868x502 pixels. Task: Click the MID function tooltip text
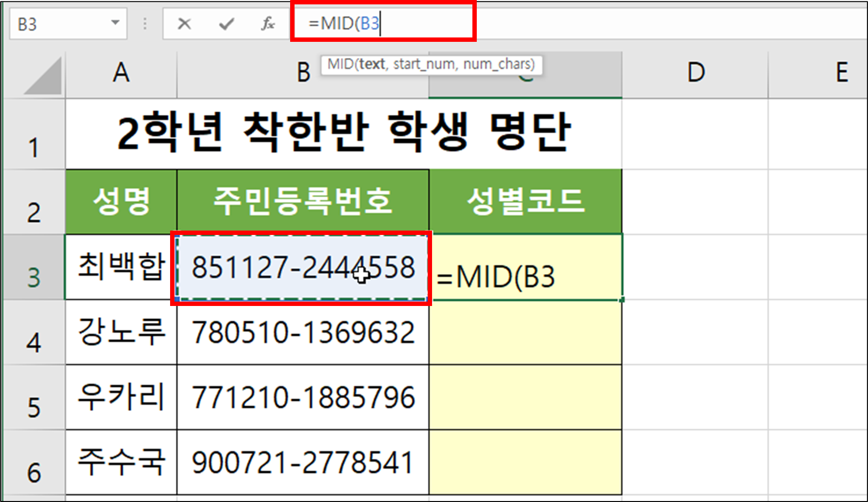pos(433,63)
